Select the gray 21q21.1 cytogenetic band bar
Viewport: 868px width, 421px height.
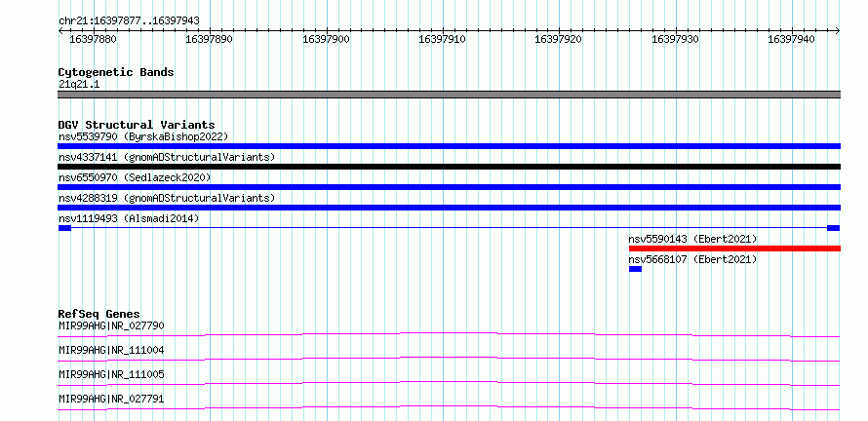pos(449,95)
